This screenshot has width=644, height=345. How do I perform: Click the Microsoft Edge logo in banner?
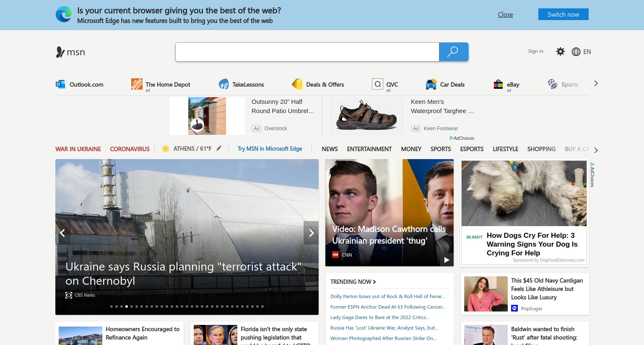tap(64, 15)
